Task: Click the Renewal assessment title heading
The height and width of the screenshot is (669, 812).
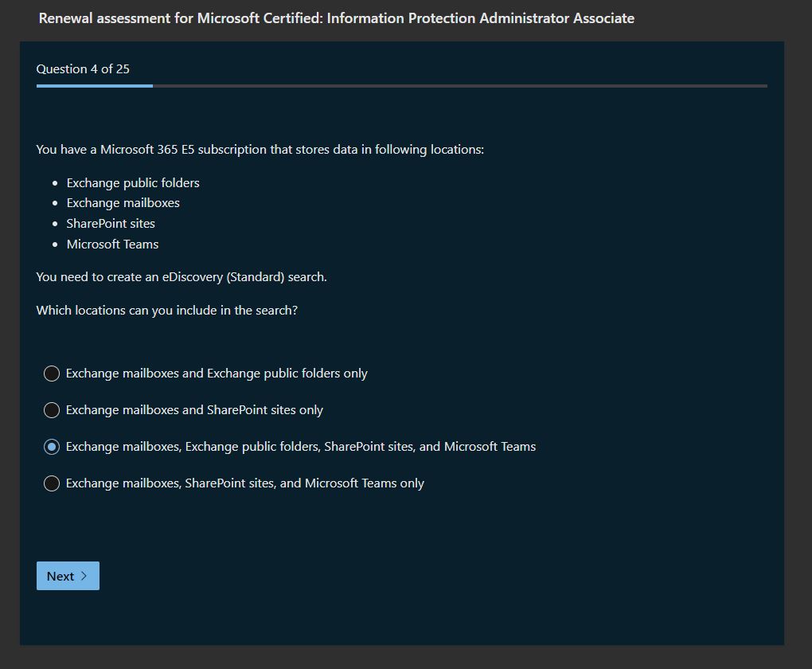Action: pyautogui.click(x=336, y=18)
